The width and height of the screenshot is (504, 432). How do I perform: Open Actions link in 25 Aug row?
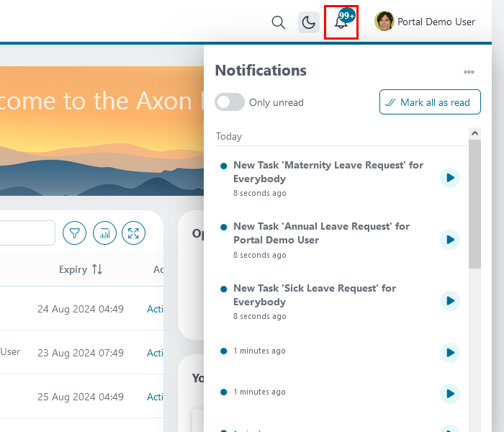tap(155, 397)
